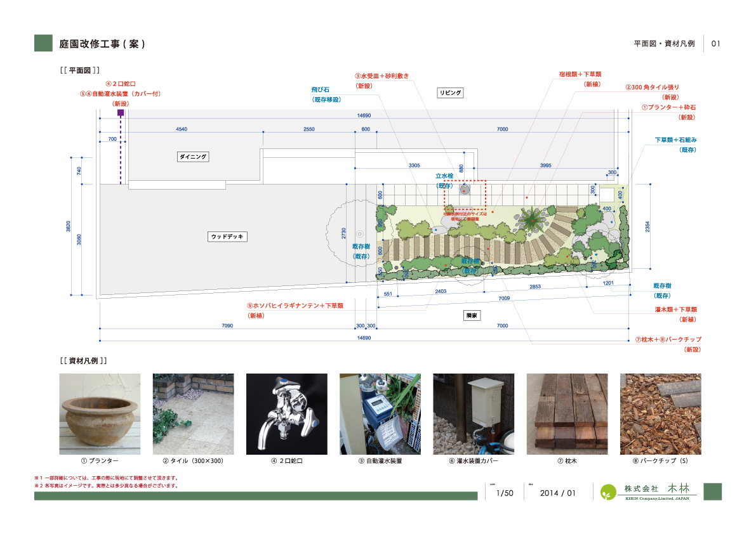The width and height of the screenshot is (756, 534).
Task: Click the ② タイル (300×300) caption
Action: coord(194,461)
